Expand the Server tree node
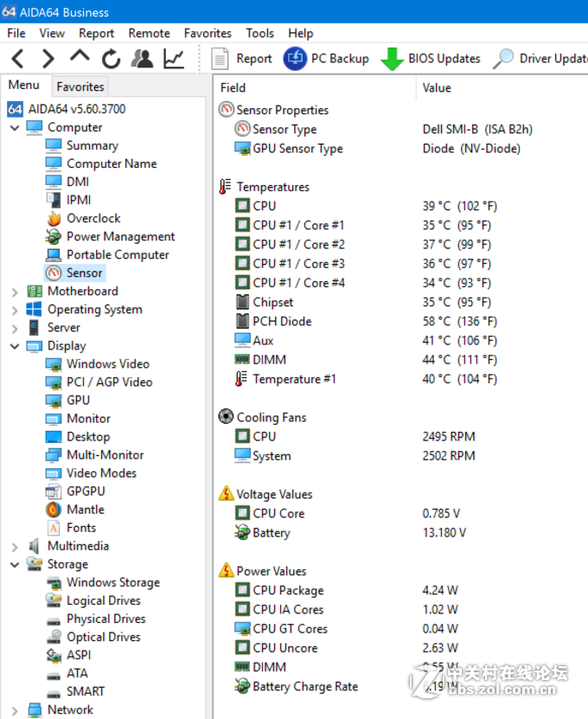 15,328
